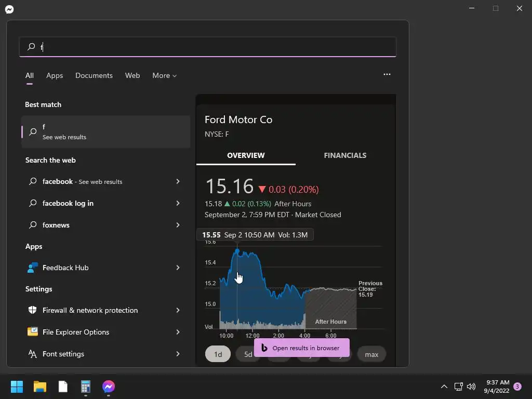Image resolution: width=532 pixels, height=399 pixels.
Task: Expand the Font settings arrow
Action: click(x=178, y=354)
